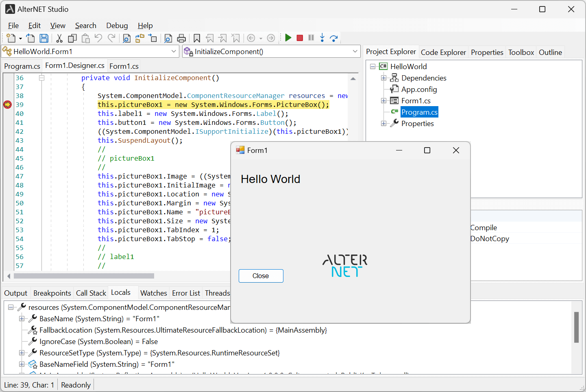Collapse the HelloWorld project node
Image resolution: width=586 pixels, height=392 pixels.
click(x=373, y=66)
